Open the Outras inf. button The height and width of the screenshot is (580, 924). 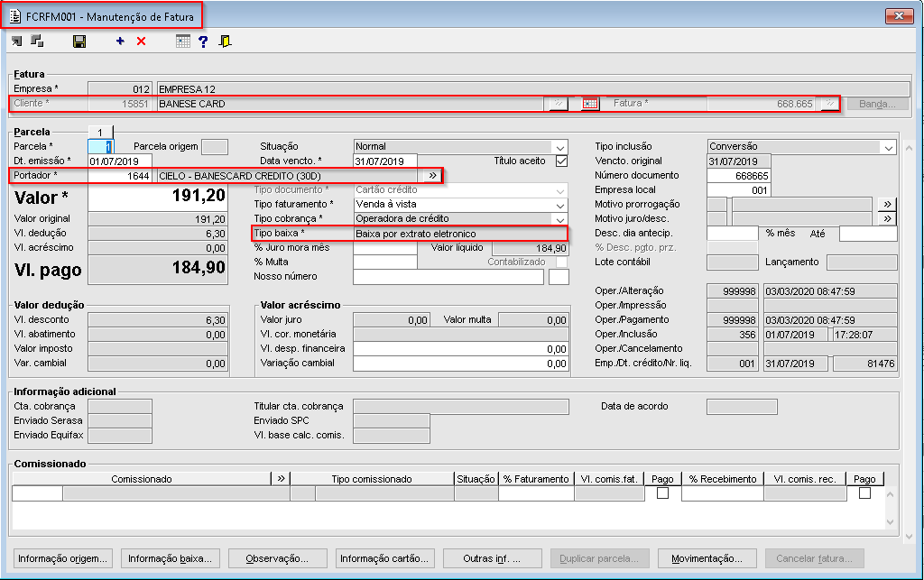click(492, 558)
